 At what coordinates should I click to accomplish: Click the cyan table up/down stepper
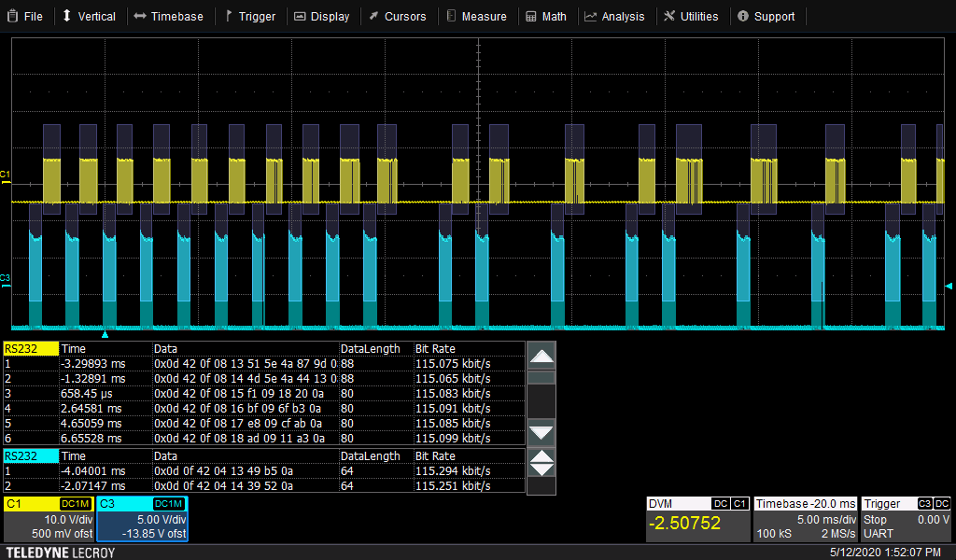[x=541, y=461]
